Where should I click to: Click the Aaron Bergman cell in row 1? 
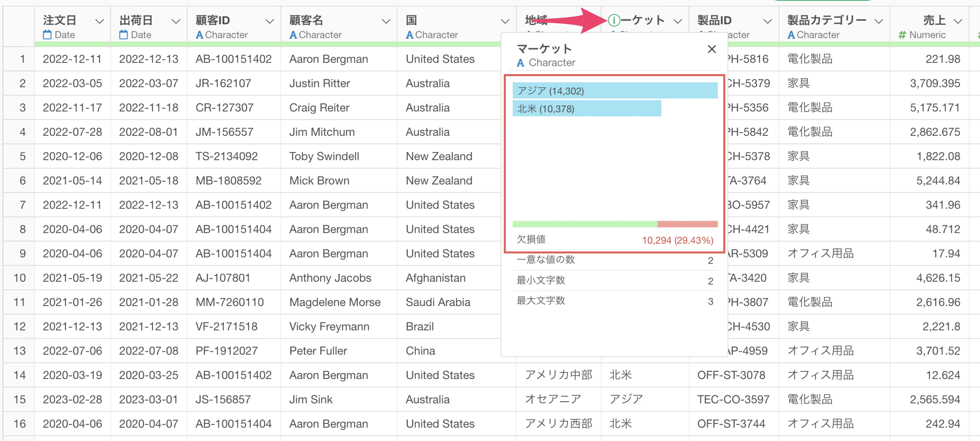328,59
